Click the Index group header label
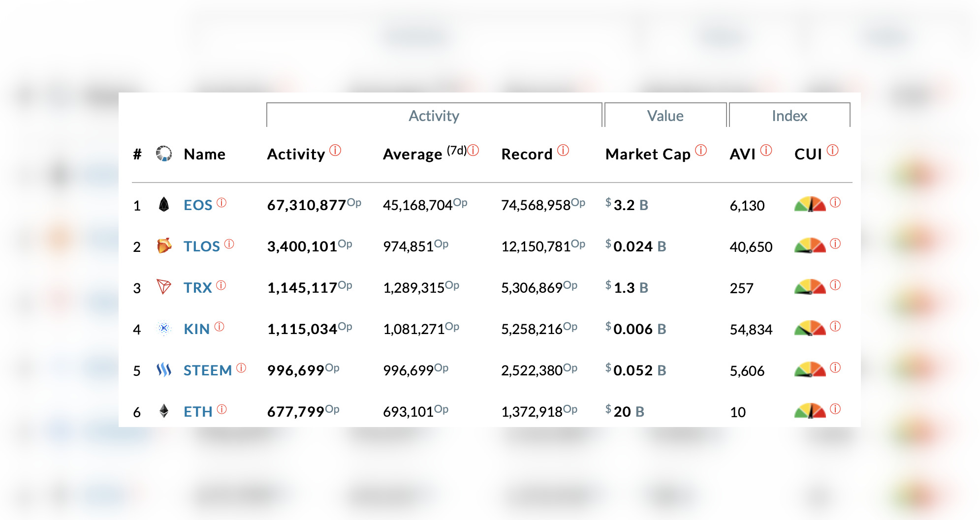 (790, 116)
